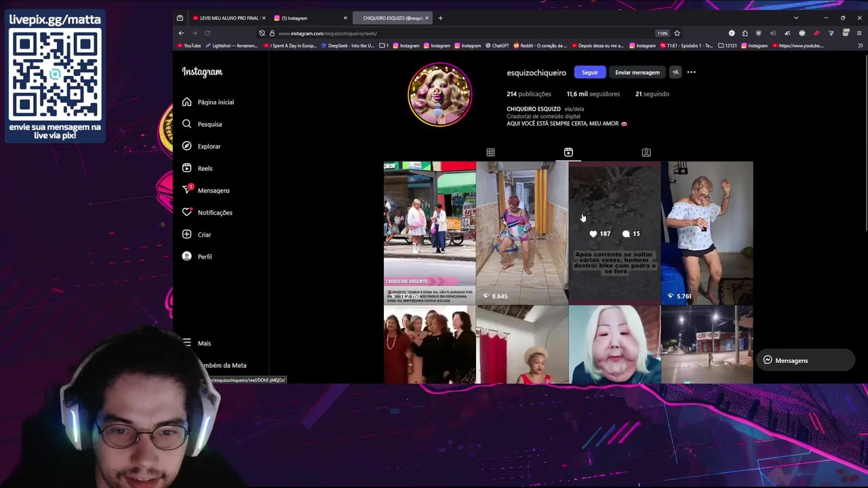Click the Seguir button
The height and width of the screenshot is (488, 868).
click(x=590, y=73)
